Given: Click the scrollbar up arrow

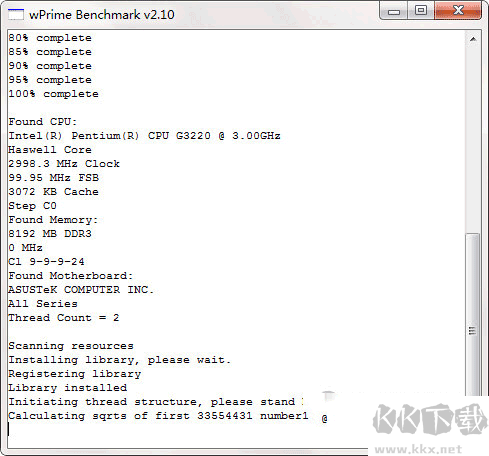Looking at the screenshot, I should tap(473, 39).
